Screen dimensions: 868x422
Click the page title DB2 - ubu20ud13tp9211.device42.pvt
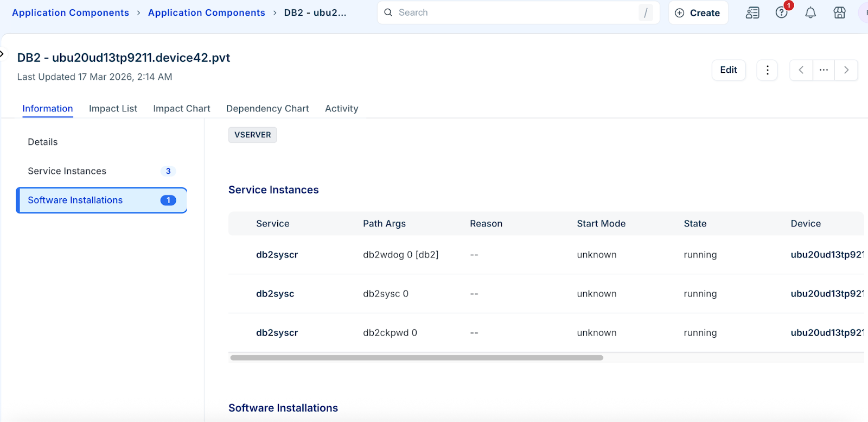point(124,58)
